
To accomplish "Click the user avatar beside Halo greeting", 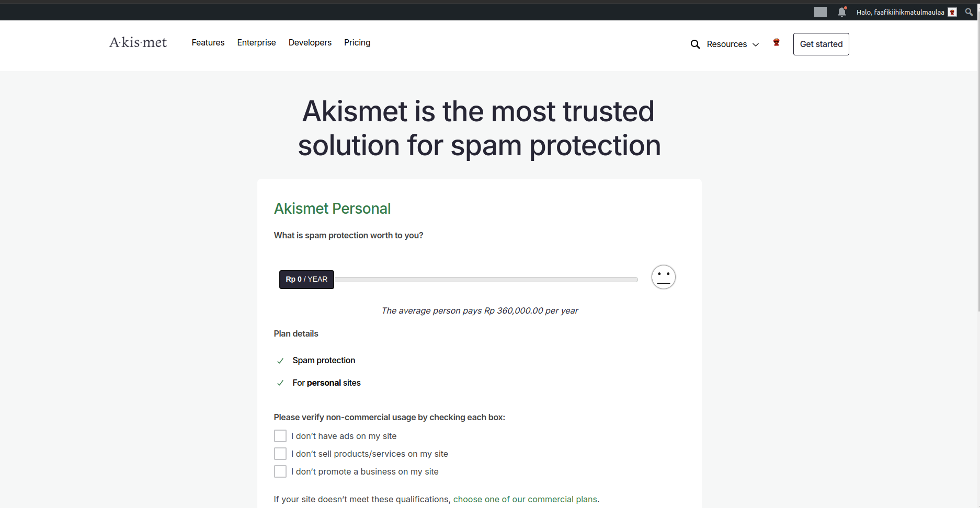I will [x=952, y=12].
